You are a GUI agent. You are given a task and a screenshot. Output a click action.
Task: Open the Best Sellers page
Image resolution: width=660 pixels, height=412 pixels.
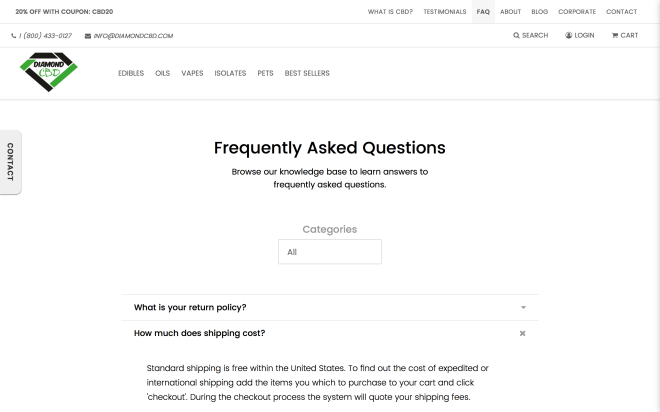[x=307, y=73]
